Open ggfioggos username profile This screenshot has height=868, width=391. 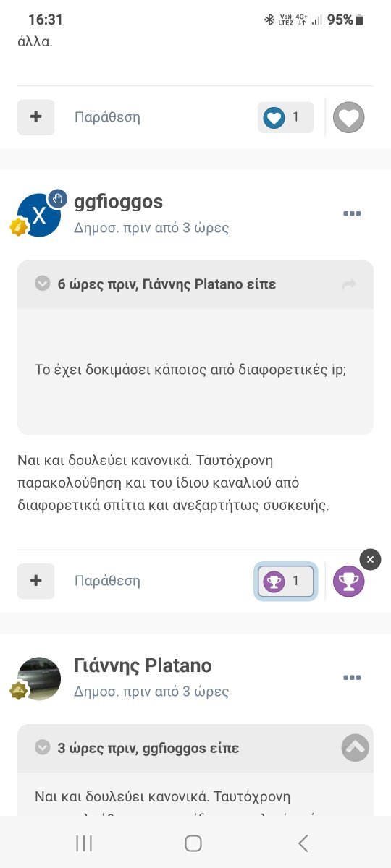[119, 202]
